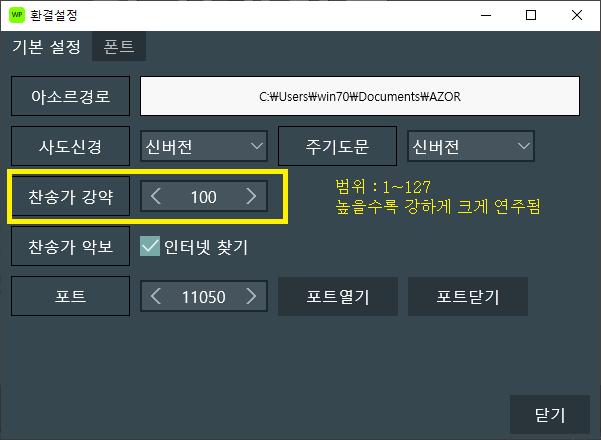Image resolution: width=601 pixels, height=440 pixels.
Task: Open the 사도신경 version dropdown
Action: pyautogui.click(x=203, y=147)
